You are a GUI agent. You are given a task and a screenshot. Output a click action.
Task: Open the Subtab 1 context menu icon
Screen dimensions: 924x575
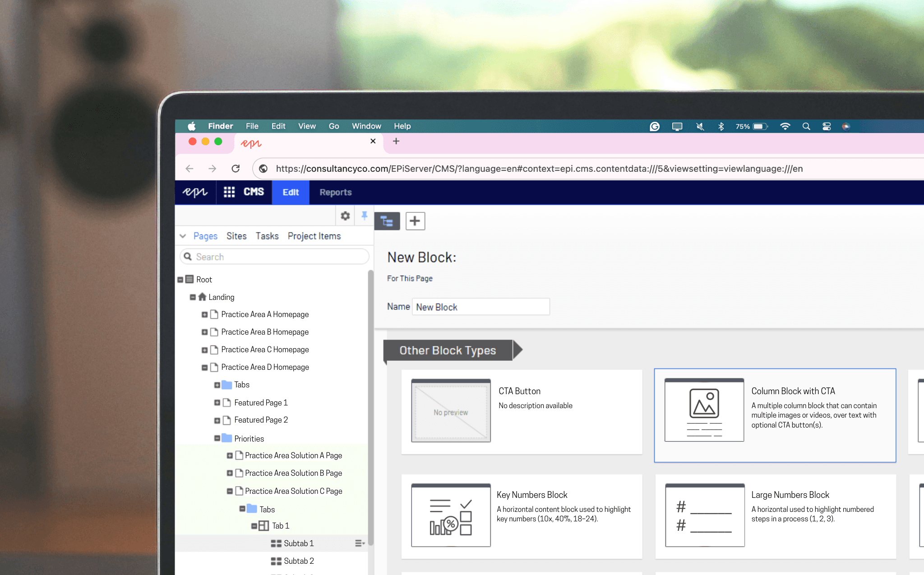click(360, 543)
